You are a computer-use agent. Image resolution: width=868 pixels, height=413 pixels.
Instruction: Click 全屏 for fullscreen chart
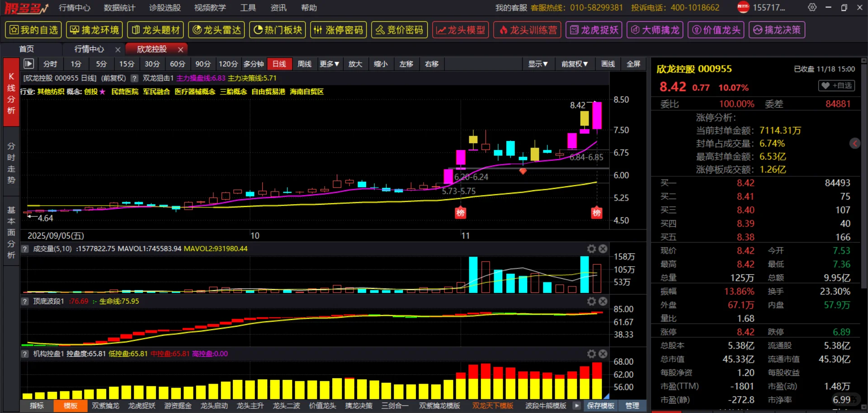pyautogui.click(x=633, y=64)
